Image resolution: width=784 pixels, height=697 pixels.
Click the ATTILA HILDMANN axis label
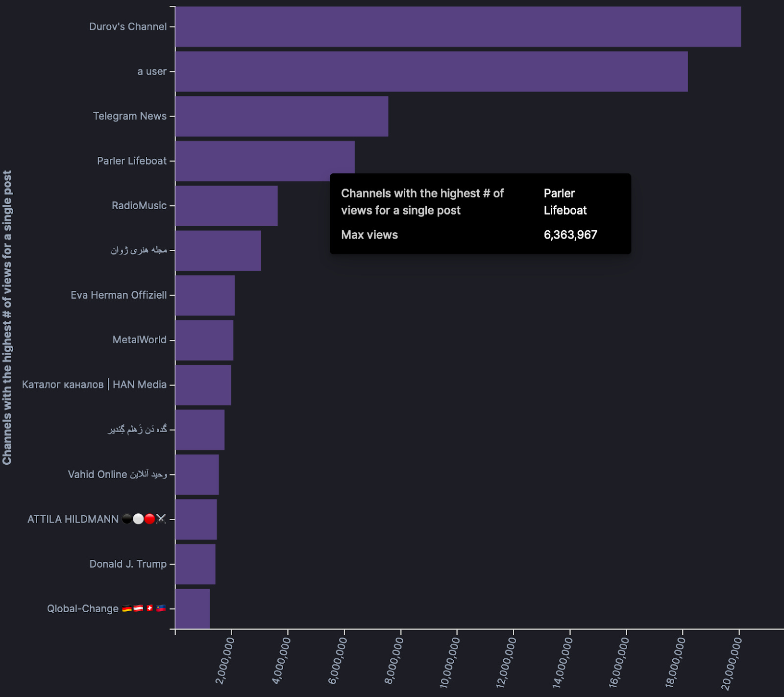coord(97,519)
